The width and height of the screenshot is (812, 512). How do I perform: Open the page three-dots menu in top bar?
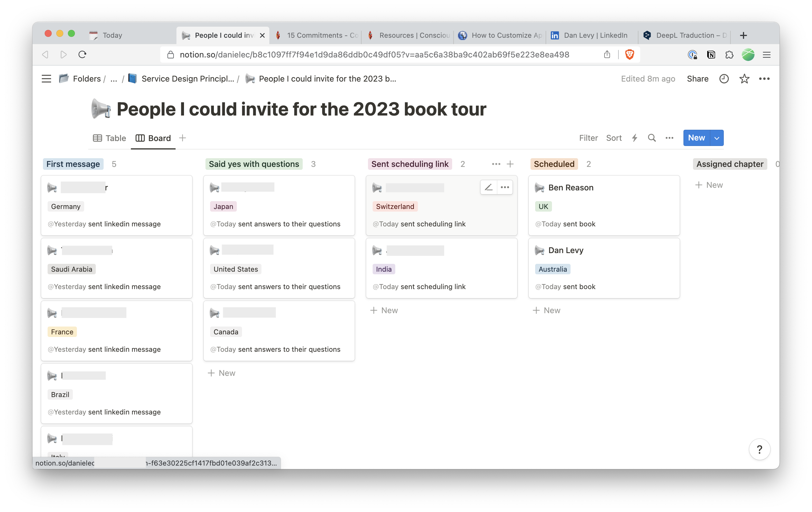764,79
